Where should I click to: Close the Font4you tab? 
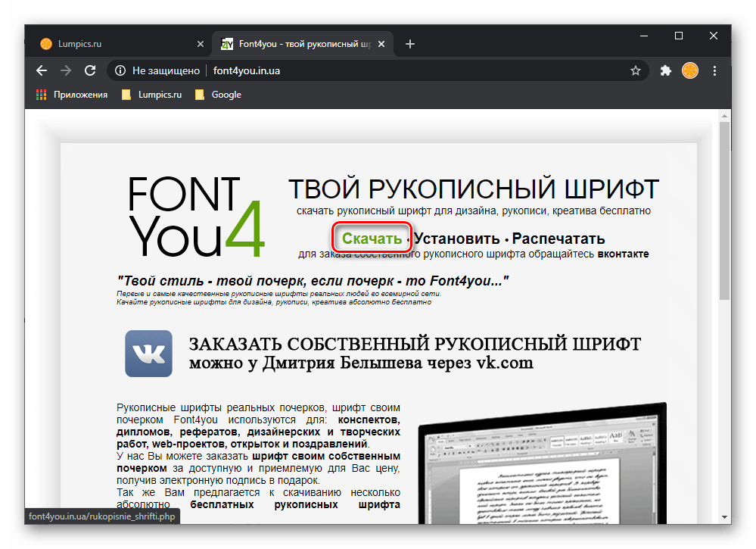tap(384, 44)
